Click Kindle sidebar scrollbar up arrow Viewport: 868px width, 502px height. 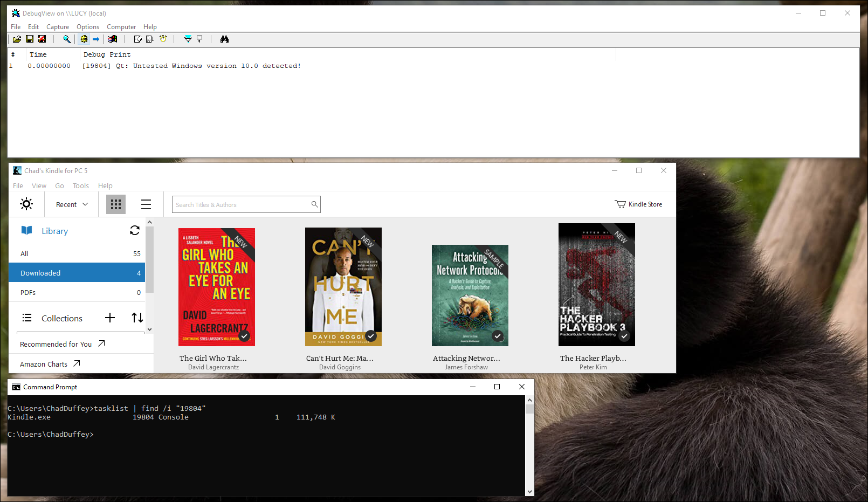pos(149,222)
